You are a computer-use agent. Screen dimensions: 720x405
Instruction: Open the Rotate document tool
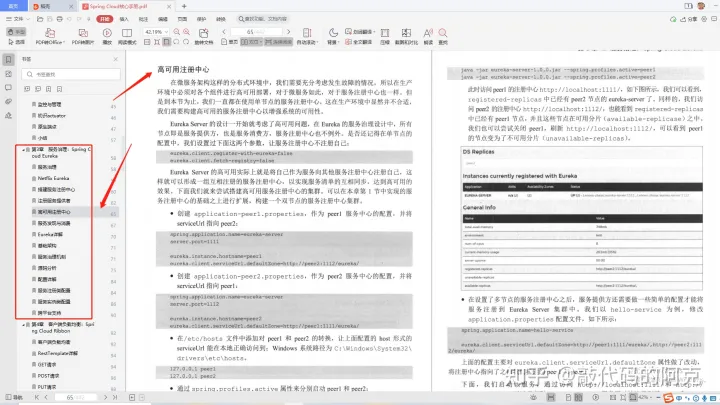tap(203, 36)
